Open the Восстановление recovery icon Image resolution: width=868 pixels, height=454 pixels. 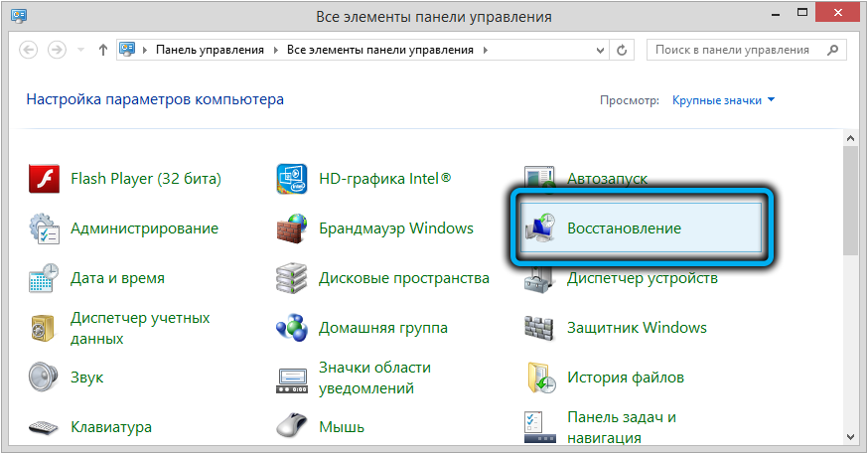pos(541,228)
